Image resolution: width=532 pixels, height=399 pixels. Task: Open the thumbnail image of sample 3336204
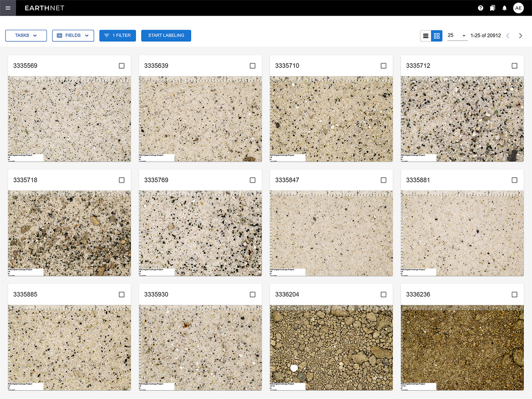point(331,347)
